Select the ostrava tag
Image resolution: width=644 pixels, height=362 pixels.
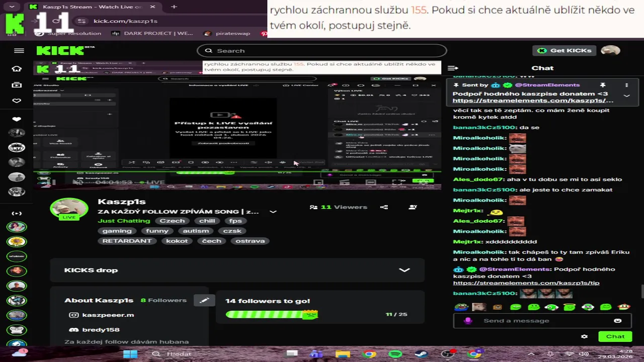tap(250, 241)
